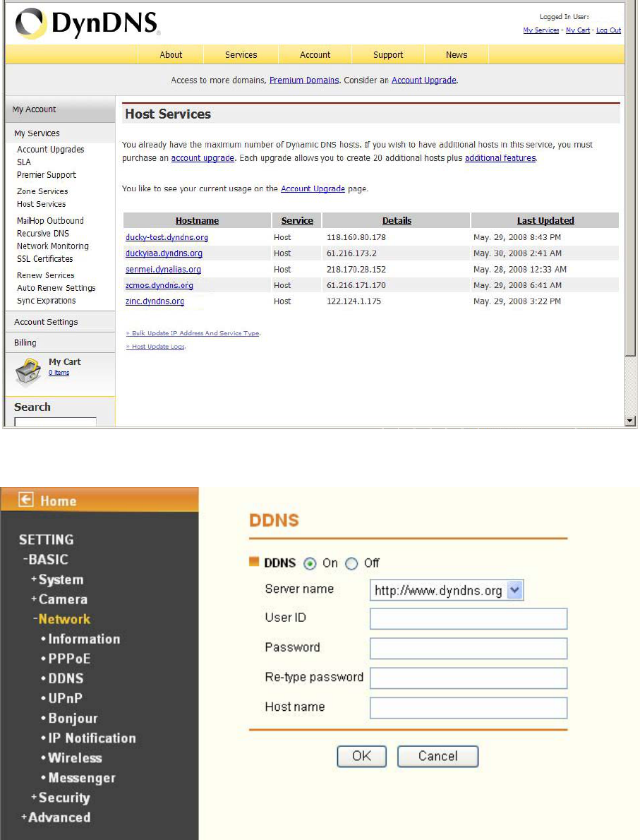640x840 pixels.
Task: Open zinc.dyndns.org host
Action: coord(155,301)
